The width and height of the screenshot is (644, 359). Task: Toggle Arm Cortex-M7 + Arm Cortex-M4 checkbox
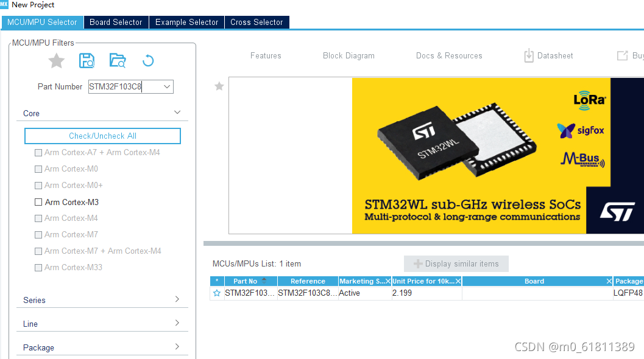click(38, 251)
